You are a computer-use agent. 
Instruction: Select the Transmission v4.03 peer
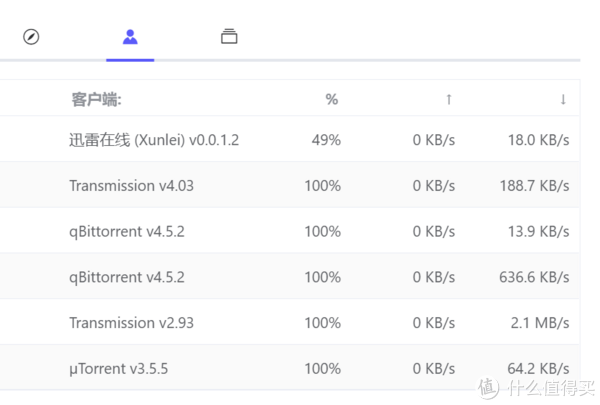(131, 186)
